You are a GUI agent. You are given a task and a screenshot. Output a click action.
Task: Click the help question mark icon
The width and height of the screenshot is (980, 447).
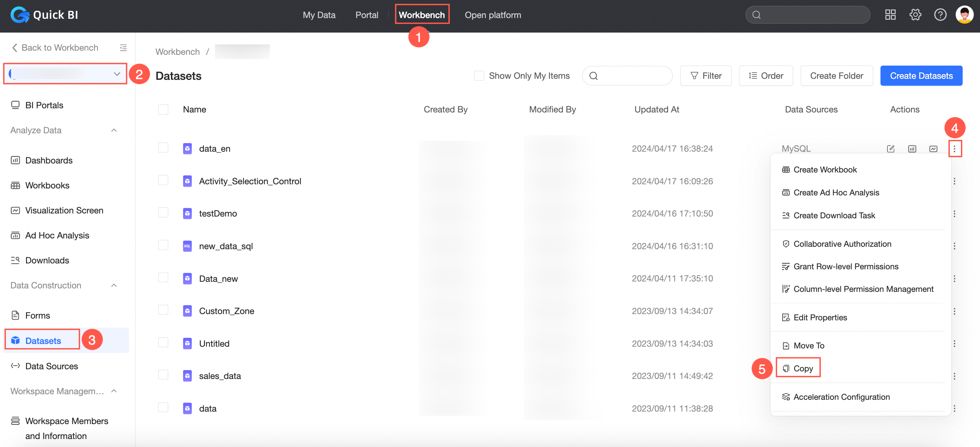(x=940, y=15)
